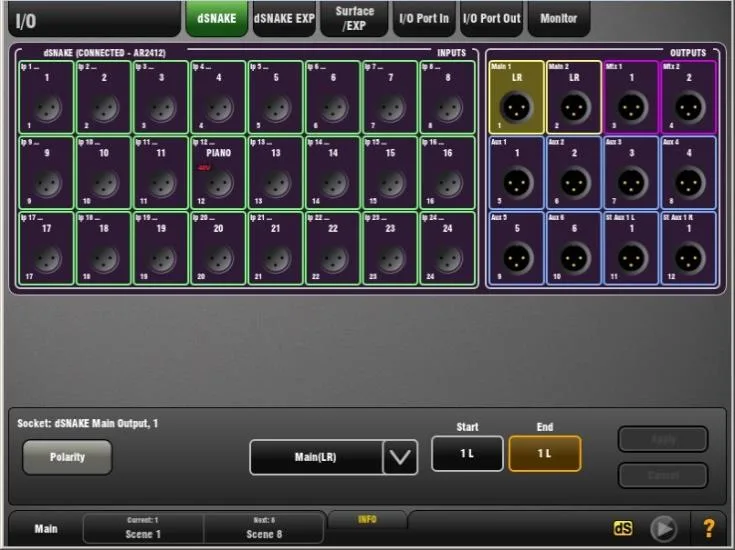Switch to the dSNAKE tab
The height and width of the screenshot is (550, 735).
217,19
